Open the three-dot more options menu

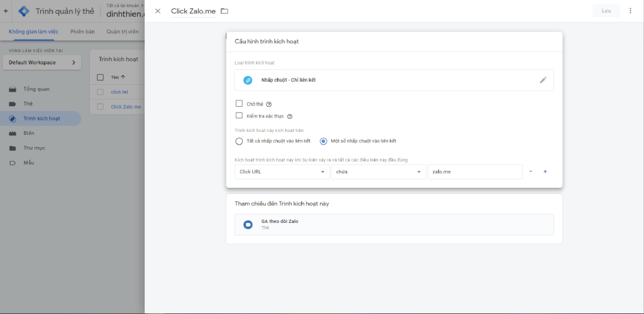point(630,11)
